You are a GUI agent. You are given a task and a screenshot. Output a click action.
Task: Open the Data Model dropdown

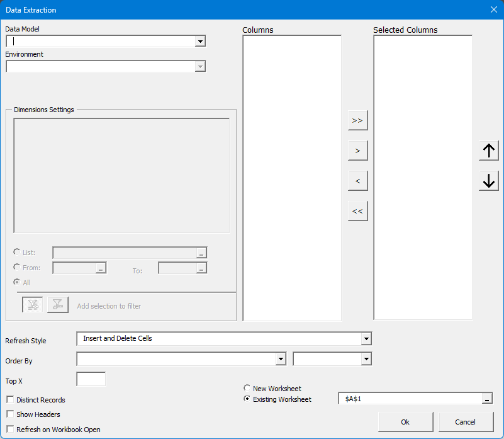(x=200, y=42)
